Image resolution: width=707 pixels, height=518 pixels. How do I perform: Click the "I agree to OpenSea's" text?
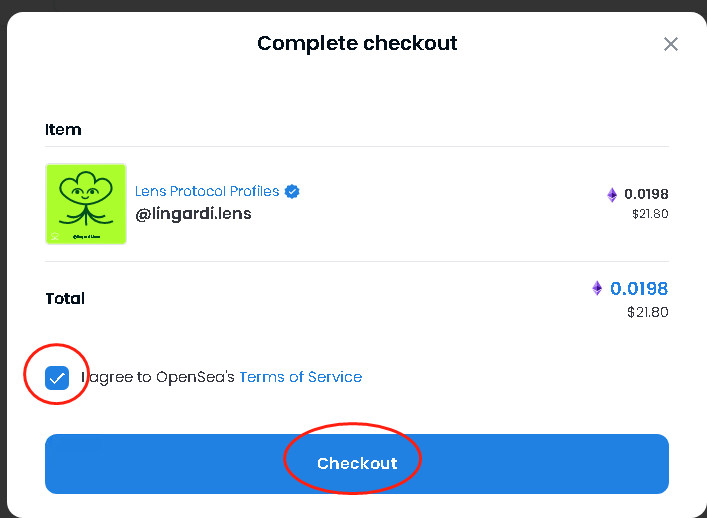pos(158,377)
